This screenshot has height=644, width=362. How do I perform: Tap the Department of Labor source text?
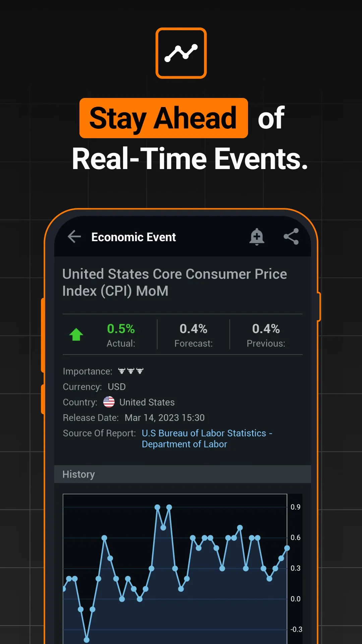click(184, 444)
